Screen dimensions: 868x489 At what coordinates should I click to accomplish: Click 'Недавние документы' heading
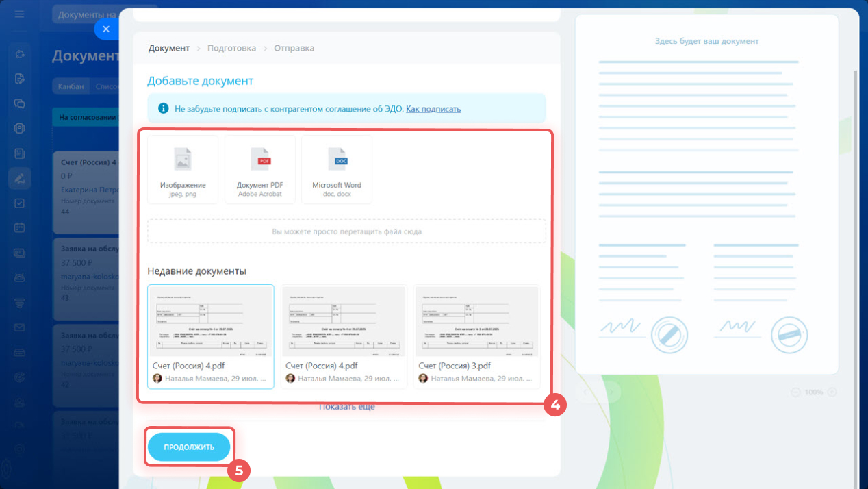click(x=197, y=271)
